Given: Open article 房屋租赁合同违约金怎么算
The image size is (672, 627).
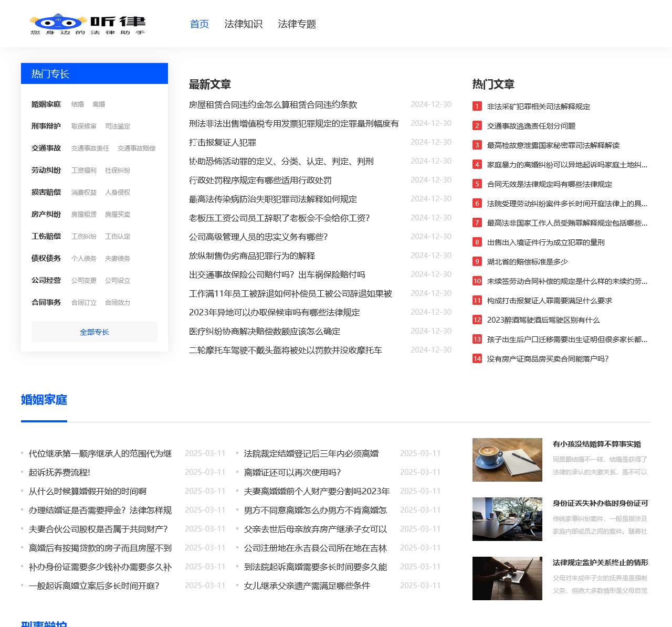Looking at the screenshot, I should (x=273, y=105).
